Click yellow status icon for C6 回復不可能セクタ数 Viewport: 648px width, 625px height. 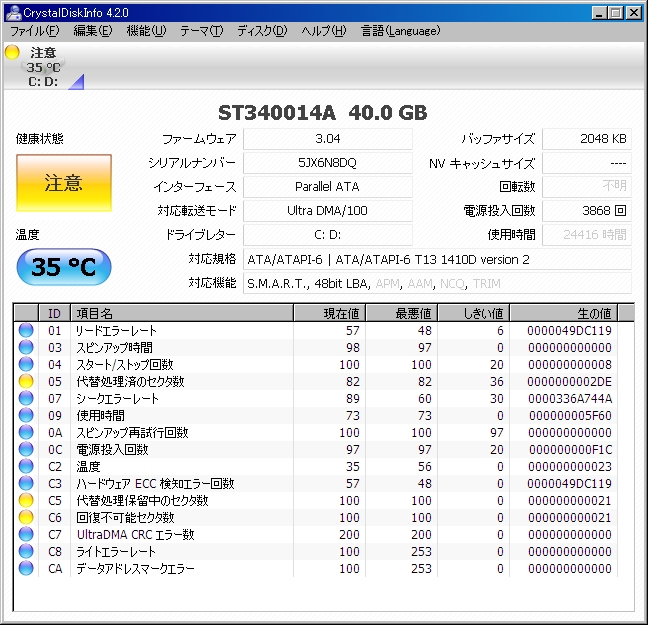[x=26, y=517]
